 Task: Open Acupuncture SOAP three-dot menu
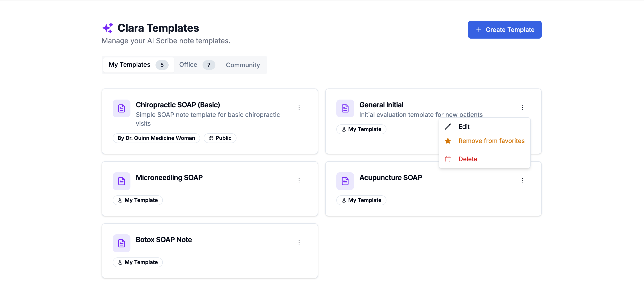pos(522,180)
